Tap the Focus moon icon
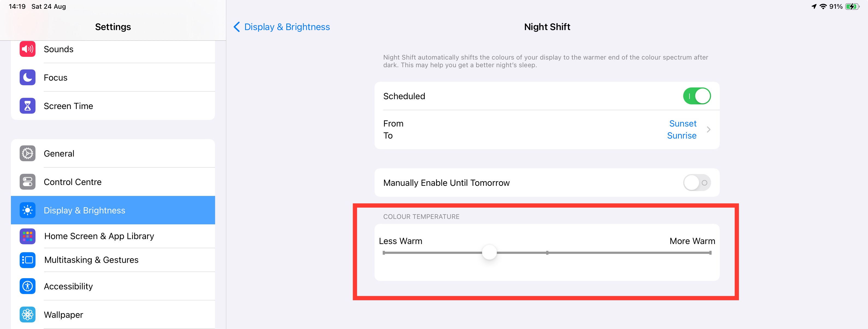Screen dimensions: 868x329 pos(27,78)
